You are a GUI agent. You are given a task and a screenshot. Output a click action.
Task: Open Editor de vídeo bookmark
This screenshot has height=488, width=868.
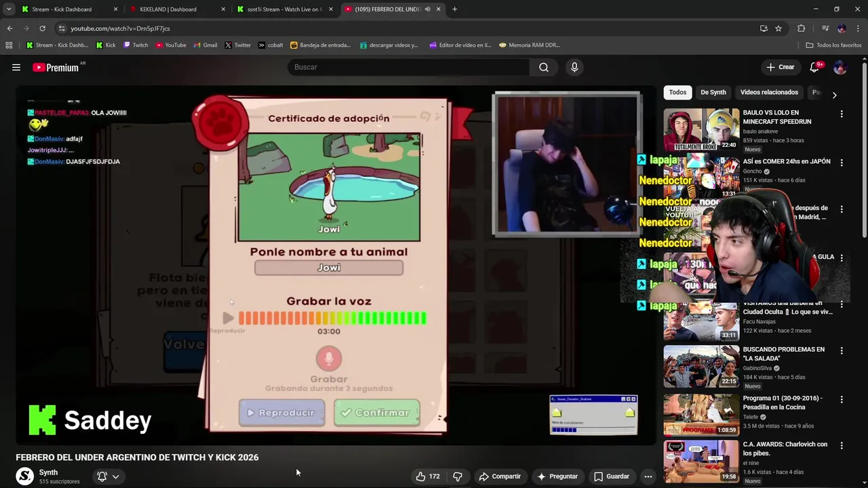(x=460, y=45)
